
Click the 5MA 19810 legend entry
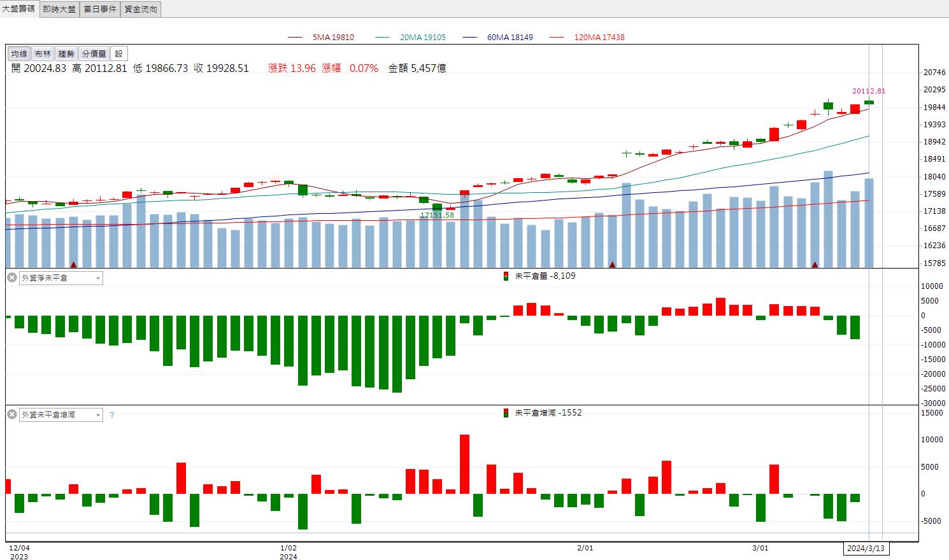click(321, 38)
